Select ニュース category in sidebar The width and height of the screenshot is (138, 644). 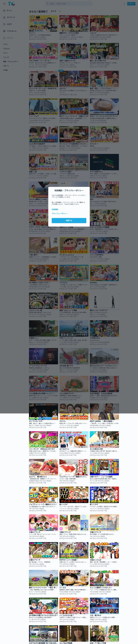[6, 57]
